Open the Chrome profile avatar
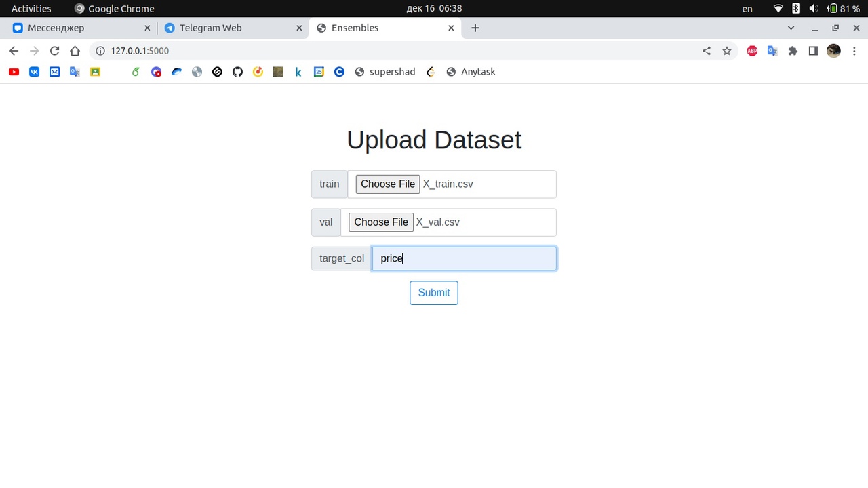 833,51
